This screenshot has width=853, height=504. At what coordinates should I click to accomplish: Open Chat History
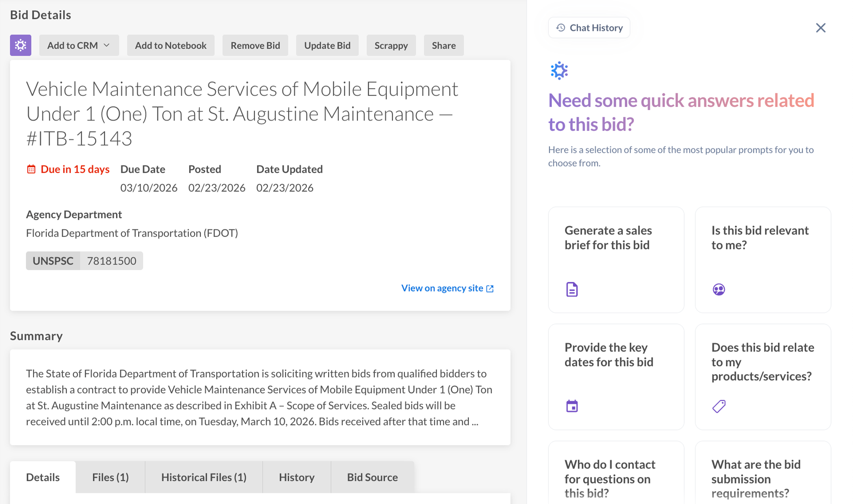[x=589, y=28]
